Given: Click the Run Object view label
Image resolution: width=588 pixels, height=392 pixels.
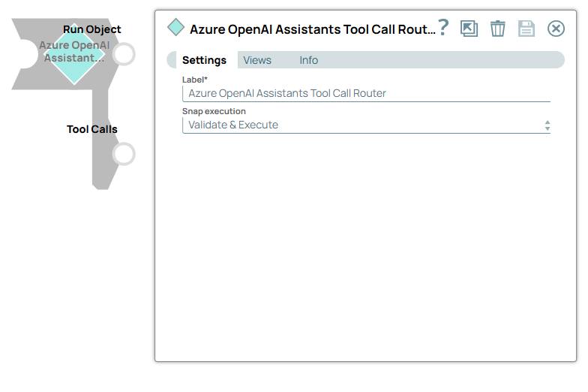Looking at the screenshot, I should click(x=91, y=29).
